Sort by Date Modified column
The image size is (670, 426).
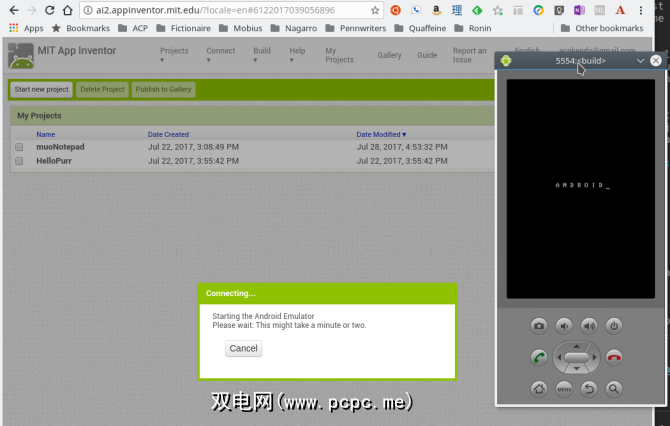click(x=381, y=134)
